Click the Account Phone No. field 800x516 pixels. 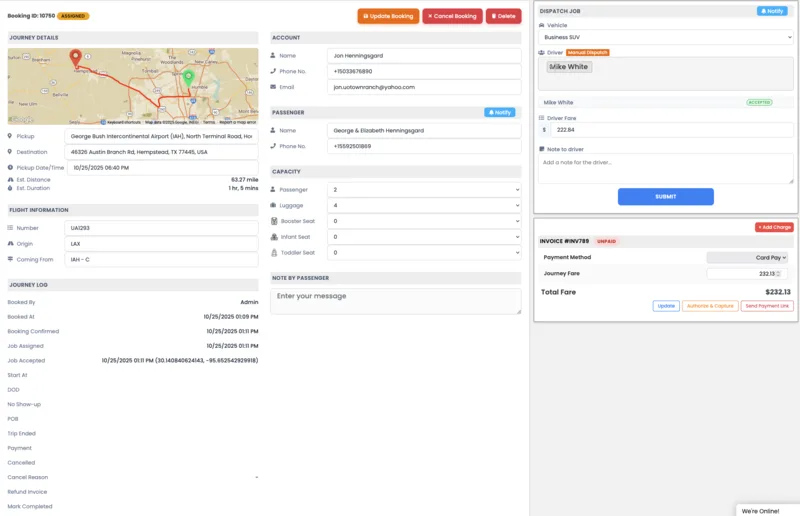(424, 71)
